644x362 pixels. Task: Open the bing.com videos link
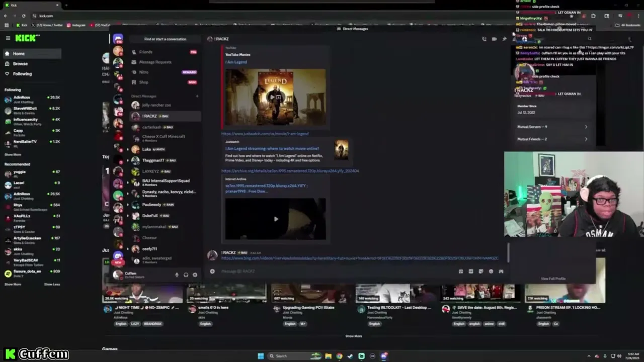tap(360, 258)
